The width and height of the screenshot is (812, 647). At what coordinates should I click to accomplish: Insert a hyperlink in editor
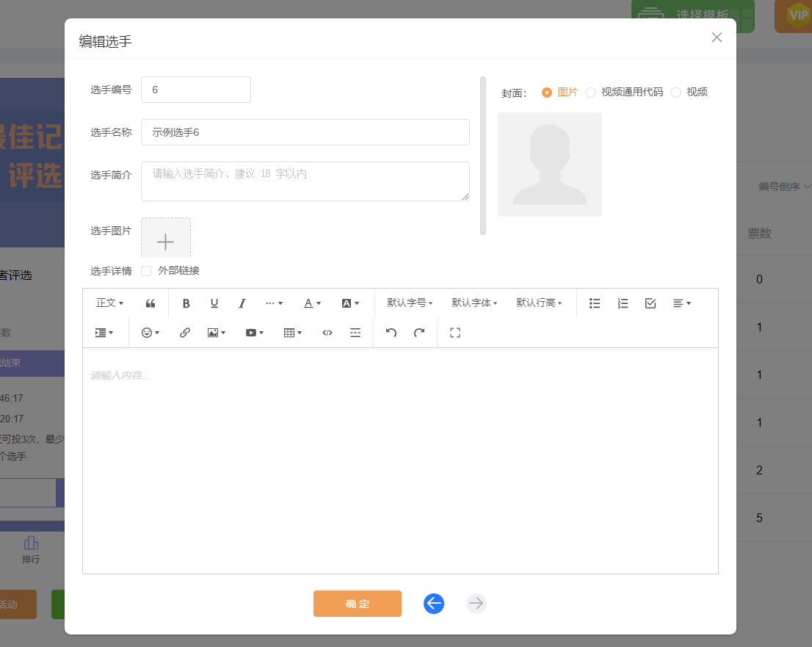(185, 333)
